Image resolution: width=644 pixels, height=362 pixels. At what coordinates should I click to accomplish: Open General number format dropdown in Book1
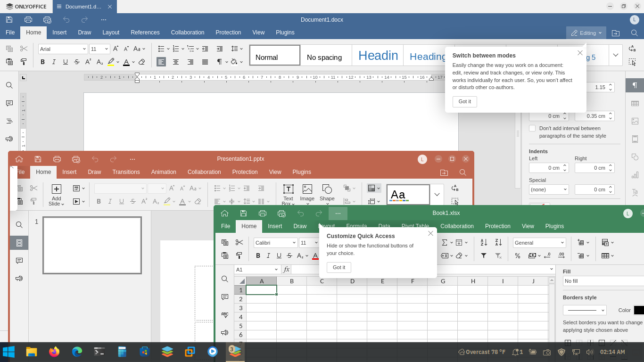click(539, 243)
